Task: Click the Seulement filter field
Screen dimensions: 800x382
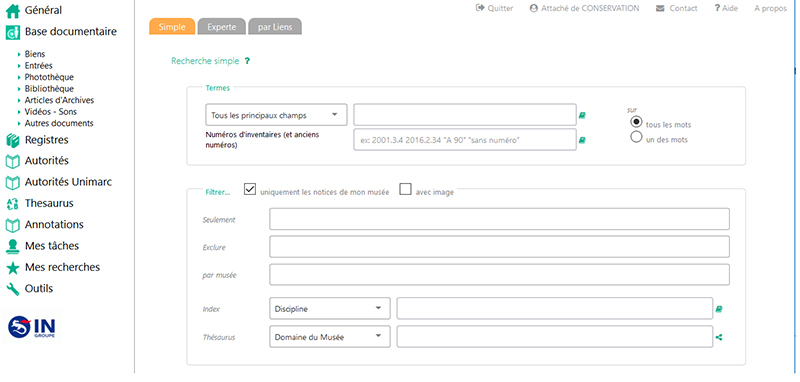Action: coord(499,219)
